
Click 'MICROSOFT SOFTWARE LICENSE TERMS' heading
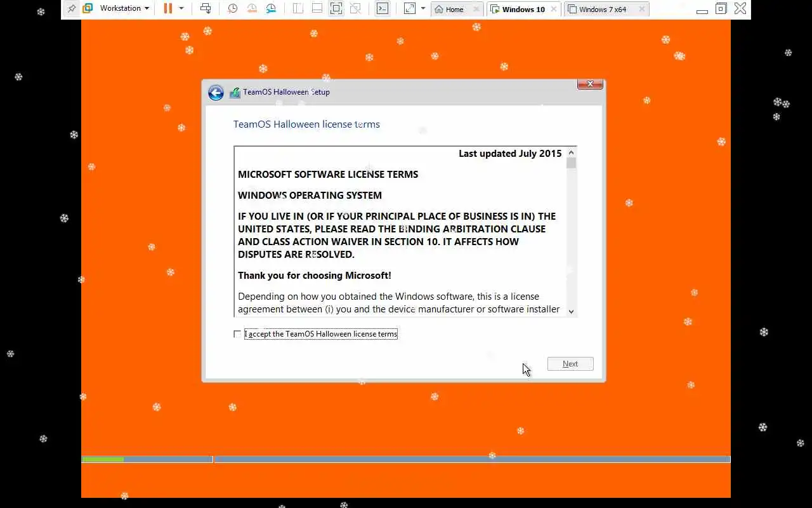tap(328, 174)
